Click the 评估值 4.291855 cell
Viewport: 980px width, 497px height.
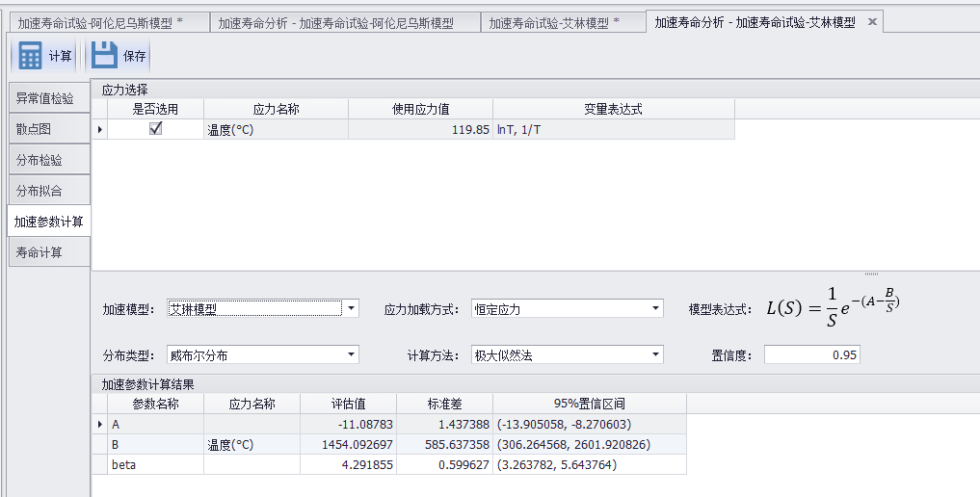(x=348, y=464)
